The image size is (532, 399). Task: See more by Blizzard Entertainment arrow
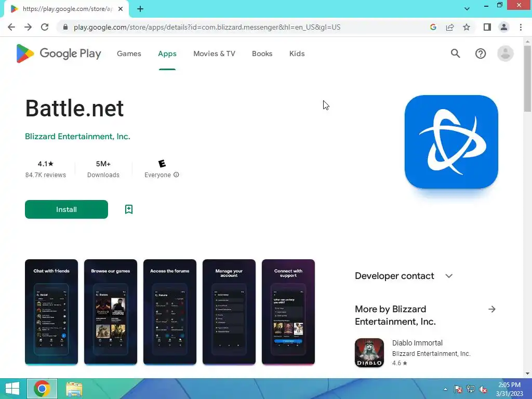click(491, 309)
